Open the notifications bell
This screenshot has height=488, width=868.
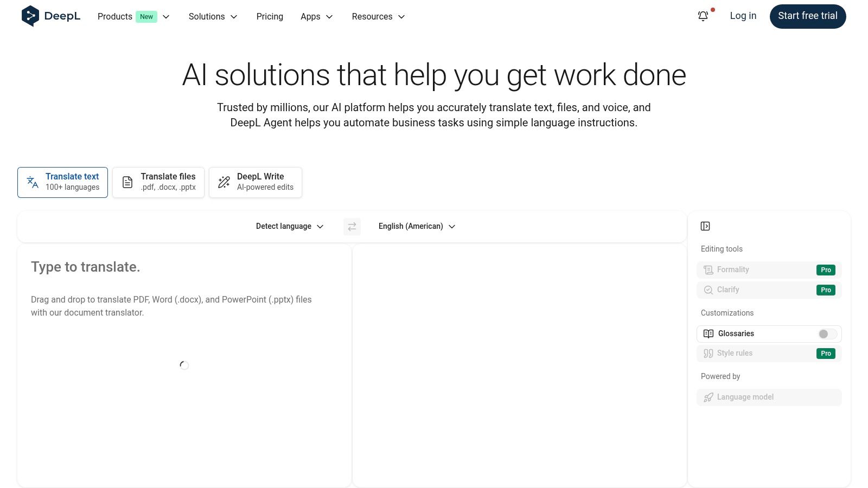coord(703,16)
